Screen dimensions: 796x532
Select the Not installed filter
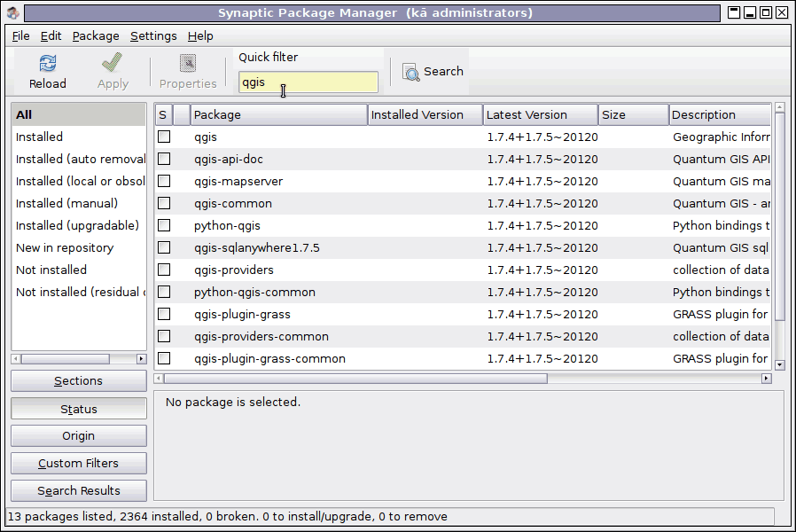(79, 270)
